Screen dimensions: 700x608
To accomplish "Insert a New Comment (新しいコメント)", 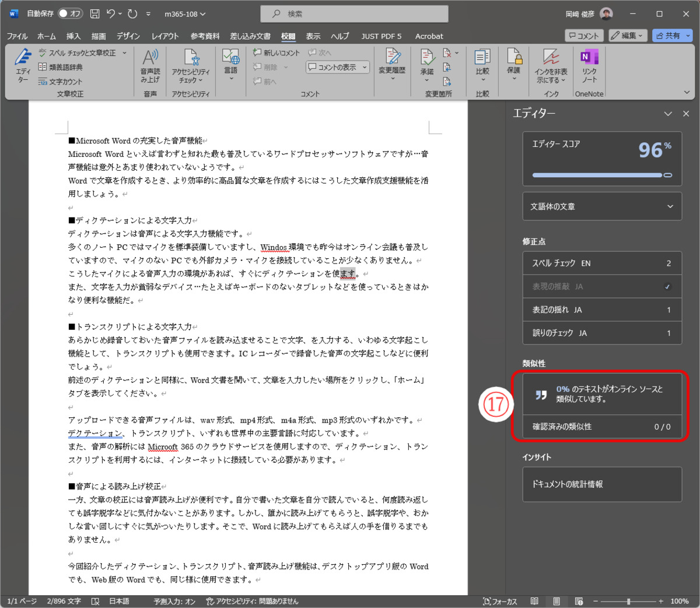I will (276, 52).
